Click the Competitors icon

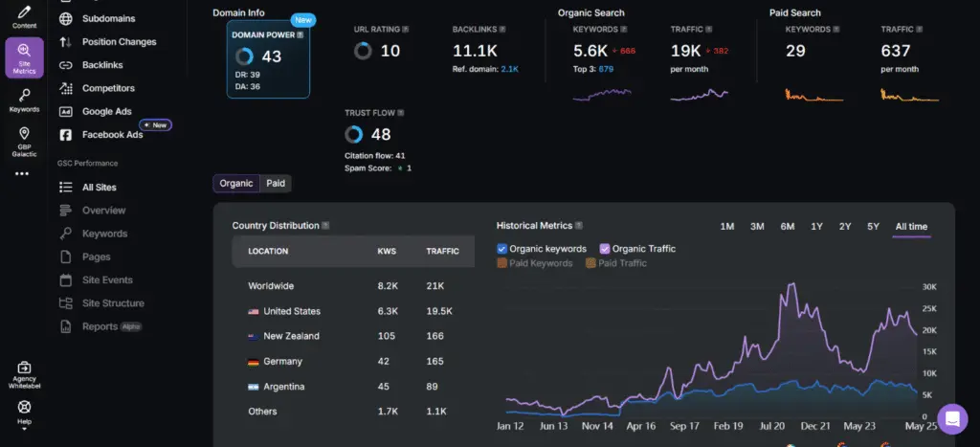pyautogui.click(x=66, y=88)
